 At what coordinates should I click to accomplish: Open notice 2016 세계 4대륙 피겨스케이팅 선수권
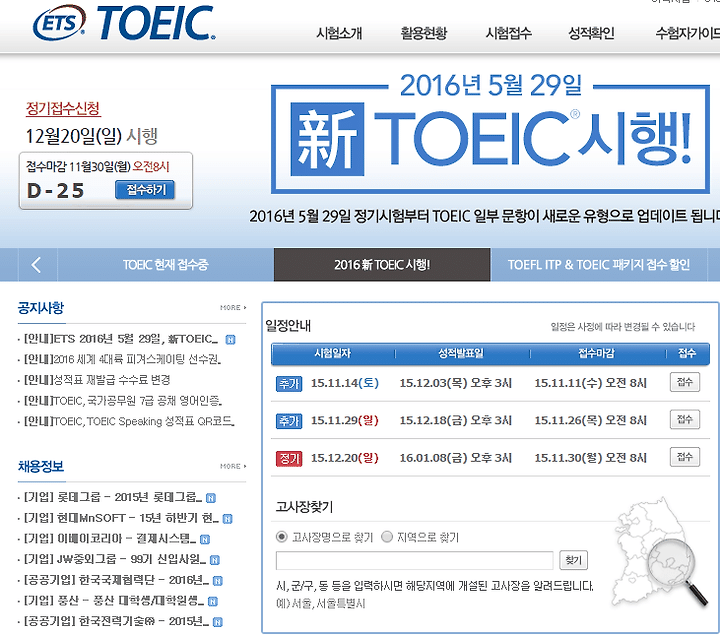[122, 359]
